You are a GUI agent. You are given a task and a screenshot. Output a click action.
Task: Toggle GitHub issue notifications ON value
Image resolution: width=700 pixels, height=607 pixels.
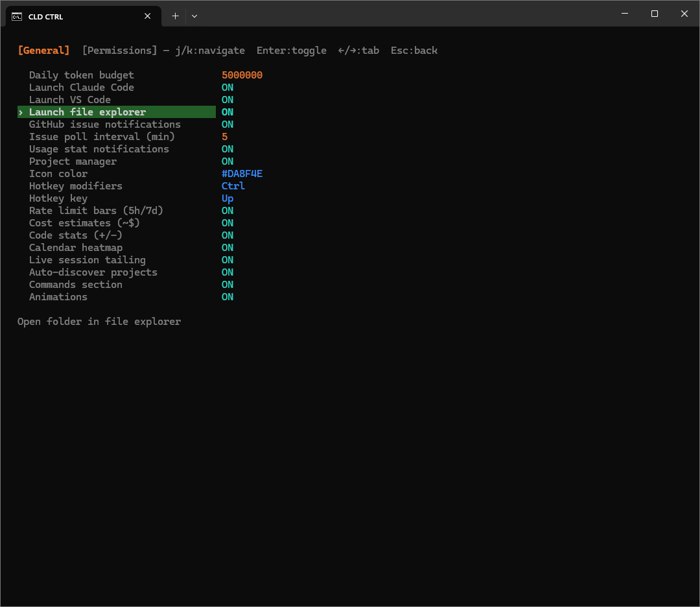[x=227, y=124]
